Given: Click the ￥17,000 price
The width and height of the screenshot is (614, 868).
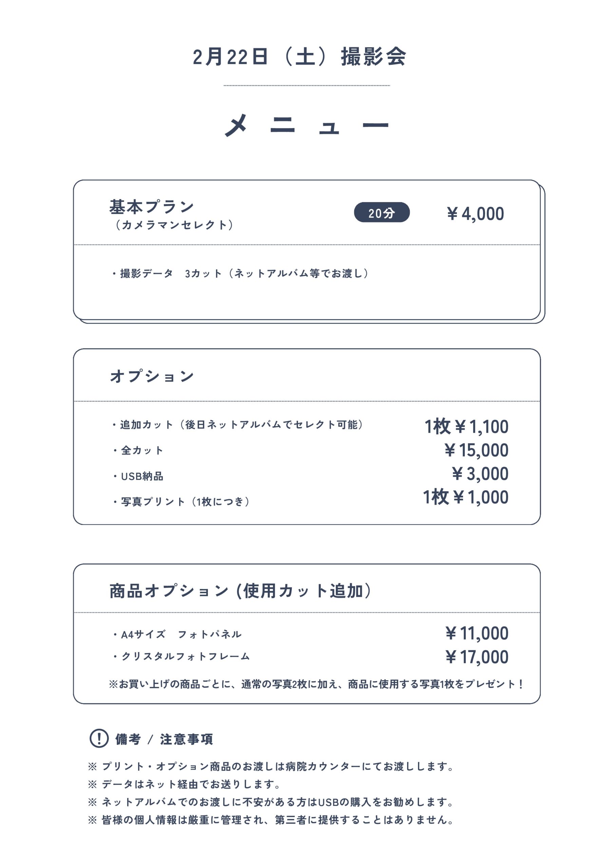Looking at the screenshot, I should (477, 657).
